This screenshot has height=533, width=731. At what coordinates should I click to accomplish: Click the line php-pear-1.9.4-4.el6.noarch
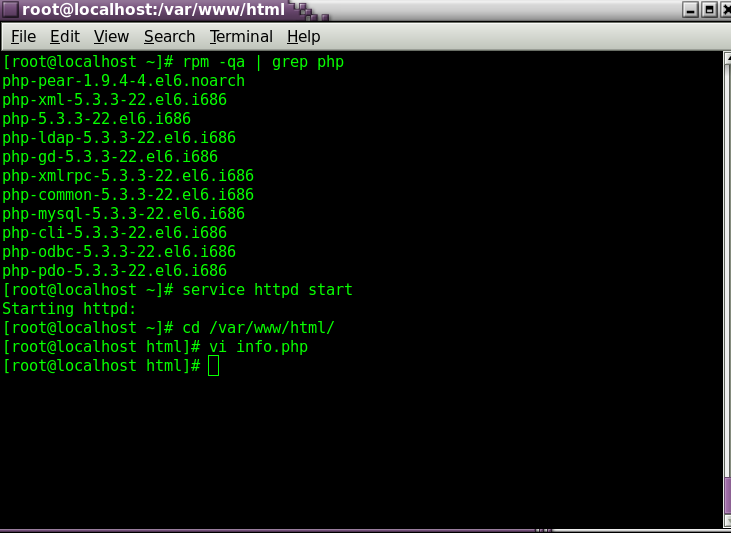124,81
